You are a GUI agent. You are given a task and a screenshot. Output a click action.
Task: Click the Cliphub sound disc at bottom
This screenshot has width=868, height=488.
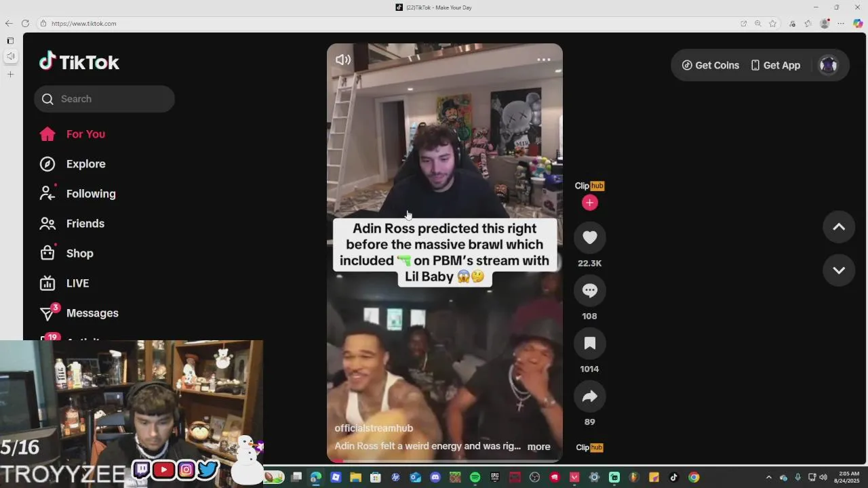click(x=589, y=447)
